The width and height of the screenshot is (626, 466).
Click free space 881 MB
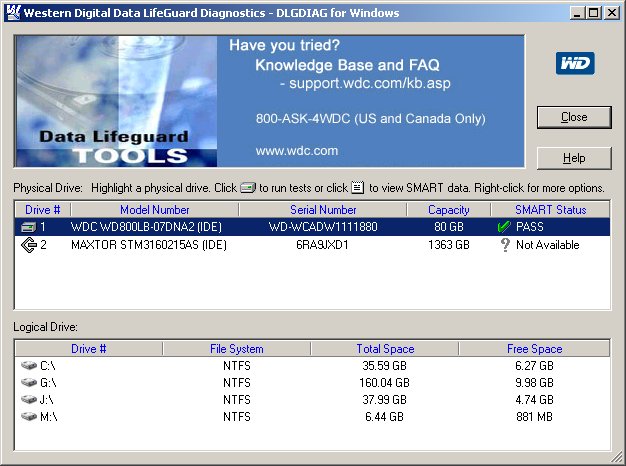pos(534,416)
